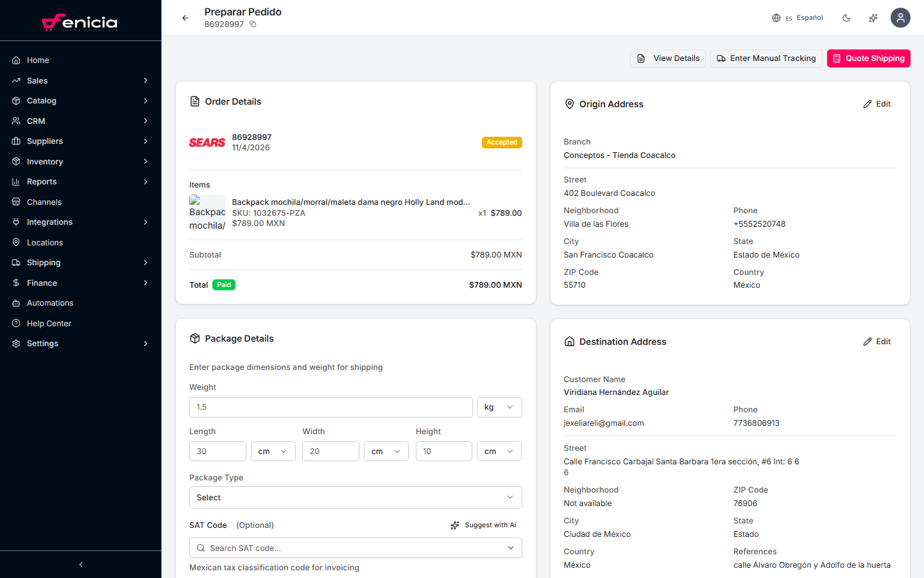Expand the Sales sidebar menu
Image resolution: width=924 pixels, height=578 pixels.
[x=38, y=80]
